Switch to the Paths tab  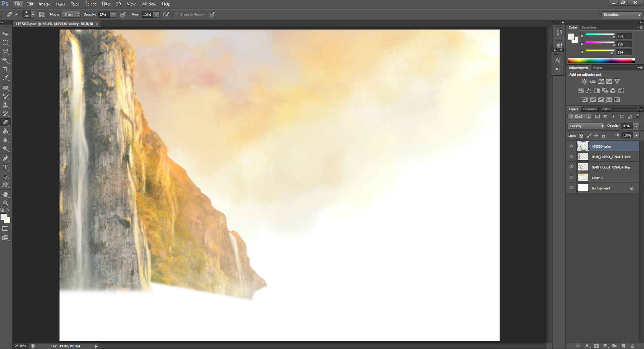pos(607,109)
